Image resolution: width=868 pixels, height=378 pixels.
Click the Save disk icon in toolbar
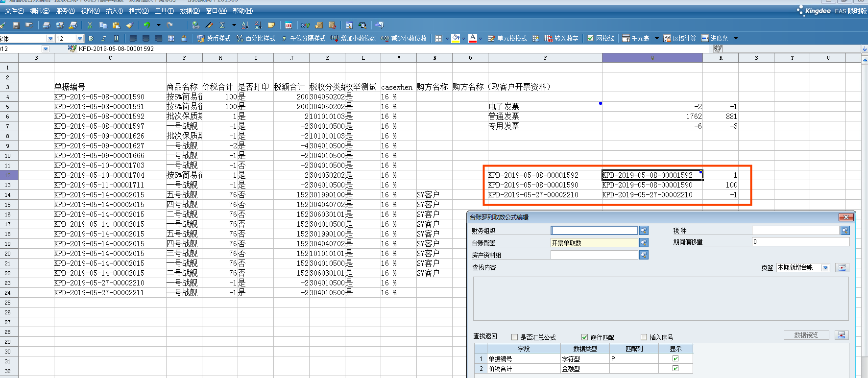pyautogui.click(x=16, y=25)
